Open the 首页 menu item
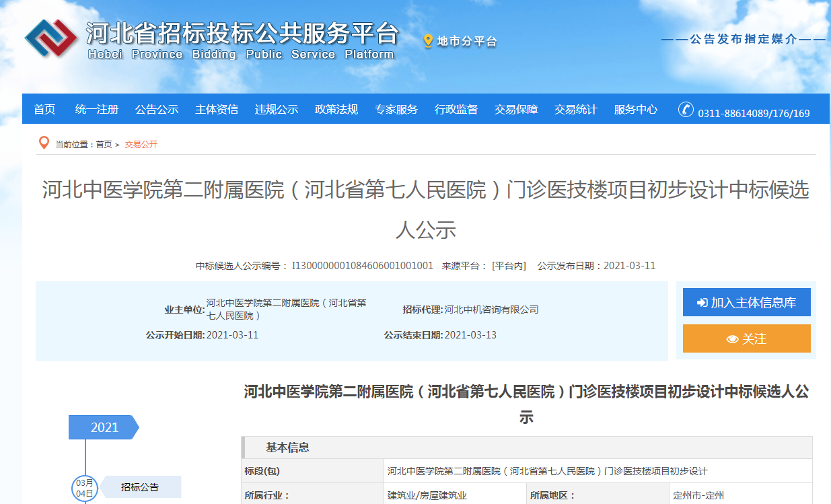Image resolution: width=831 pixels, height=504 pixels. (x=44, y=110)
